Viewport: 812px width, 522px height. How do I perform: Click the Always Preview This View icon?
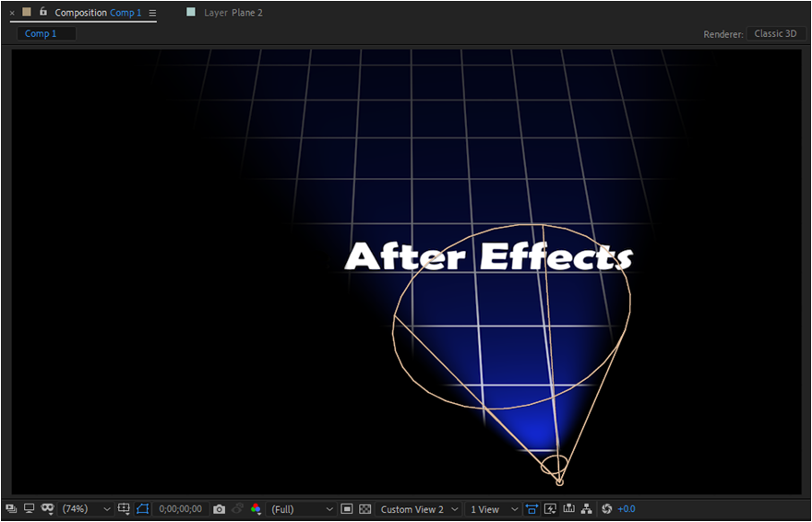pos(11,509)
